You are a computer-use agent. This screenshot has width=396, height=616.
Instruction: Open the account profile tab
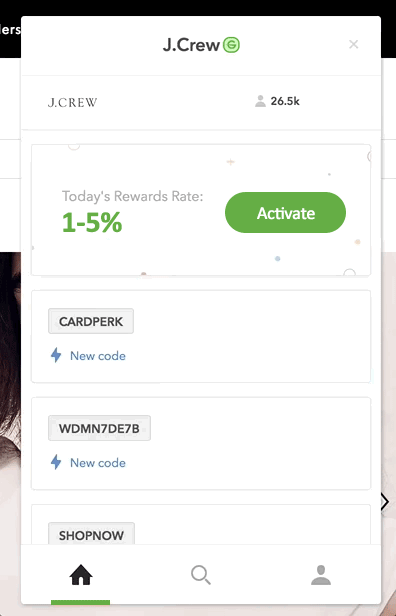point(321,575)
